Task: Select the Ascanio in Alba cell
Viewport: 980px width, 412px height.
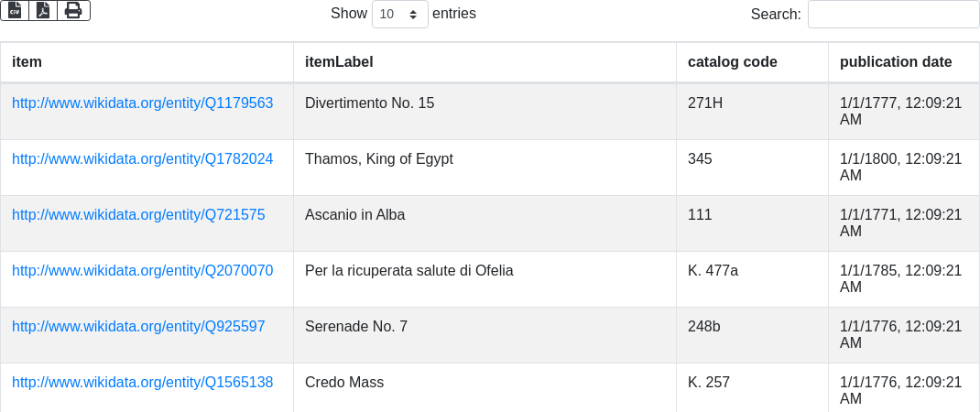Action: click(x=354, y=215)
